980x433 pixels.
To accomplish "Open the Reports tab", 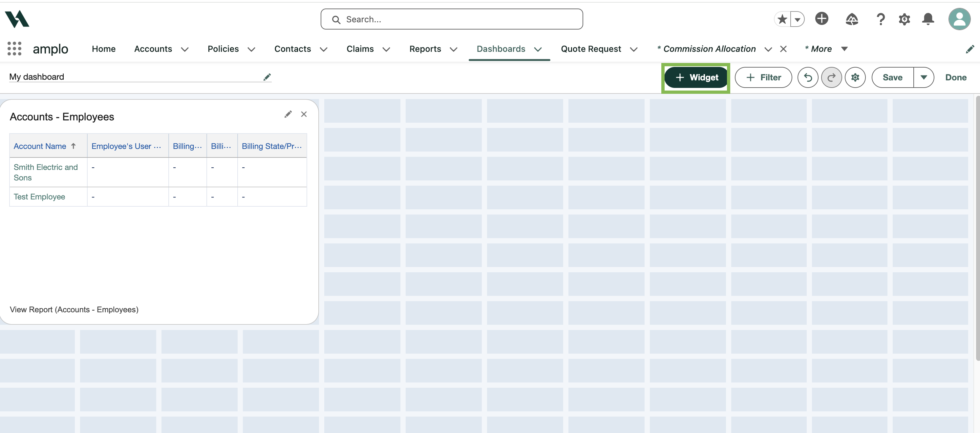I will 425,49.
